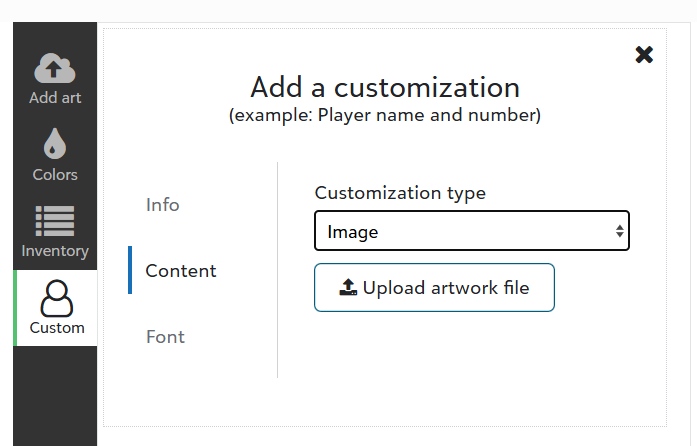The width and height of the screenshot is (697, 446).
Task: Click the Customization type field label
Action: 400,193
